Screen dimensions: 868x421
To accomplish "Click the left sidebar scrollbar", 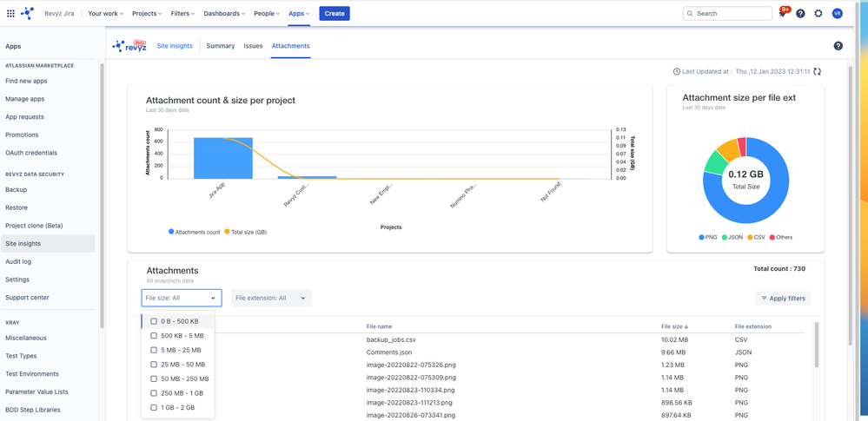I will [x=102, y=196].
